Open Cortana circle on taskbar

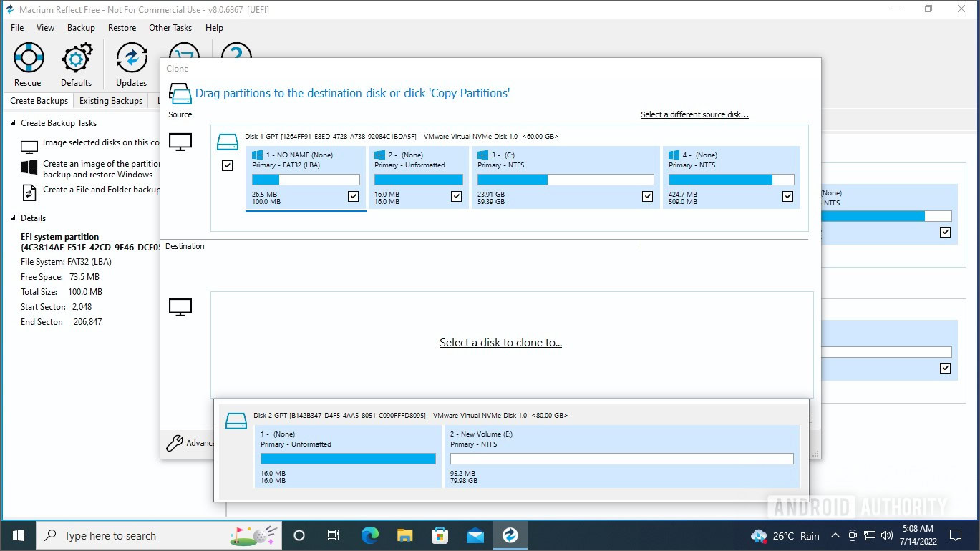(x=299, y=535)
